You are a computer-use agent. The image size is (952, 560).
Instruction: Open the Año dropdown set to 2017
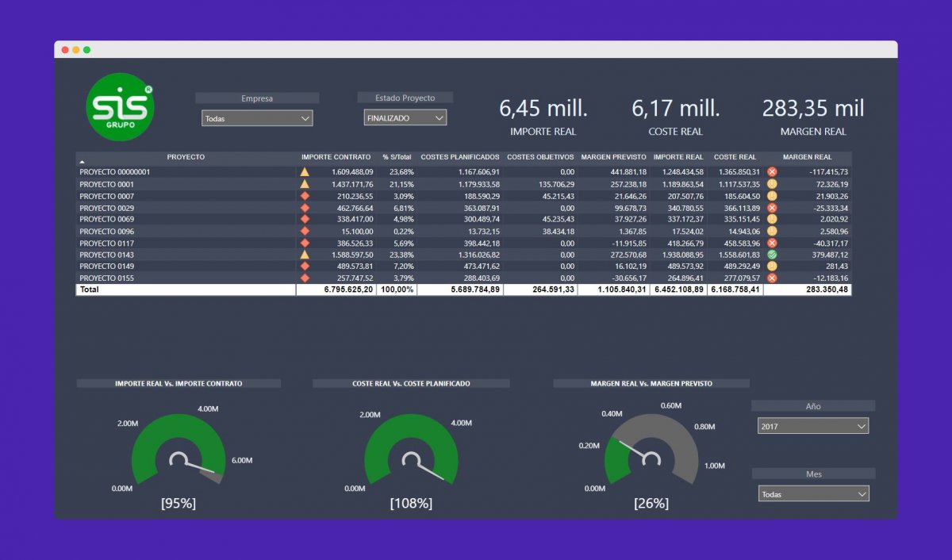(812, 427)
